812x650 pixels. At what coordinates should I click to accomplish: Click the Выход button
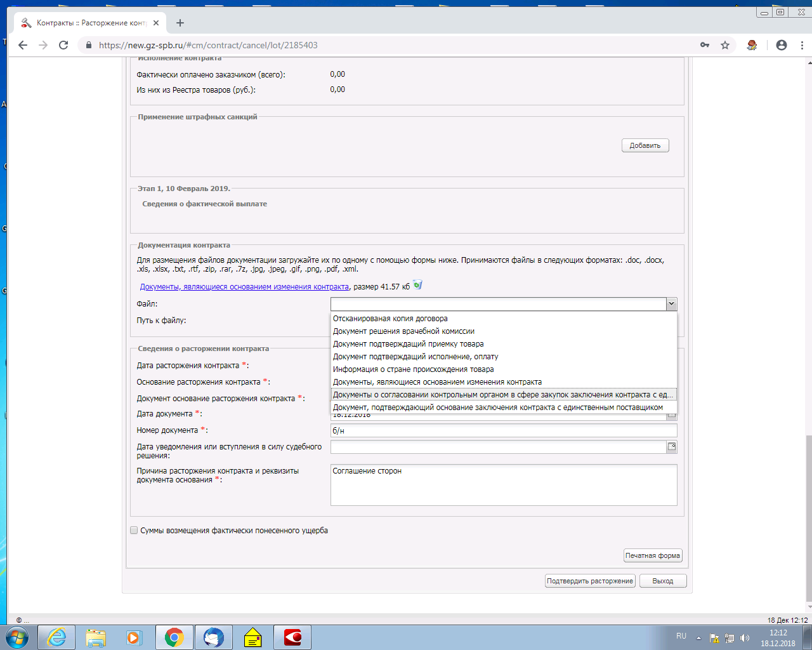click(x=663, y=581)
